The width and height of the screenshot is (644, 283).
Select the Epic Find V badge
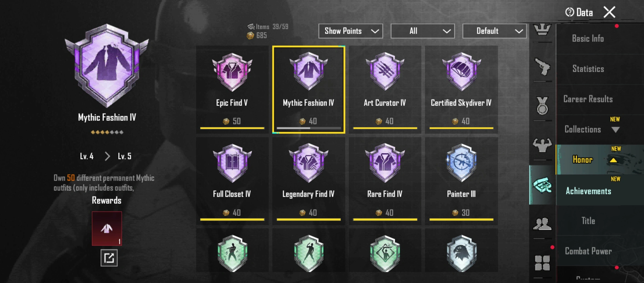(x=232, y=89)
